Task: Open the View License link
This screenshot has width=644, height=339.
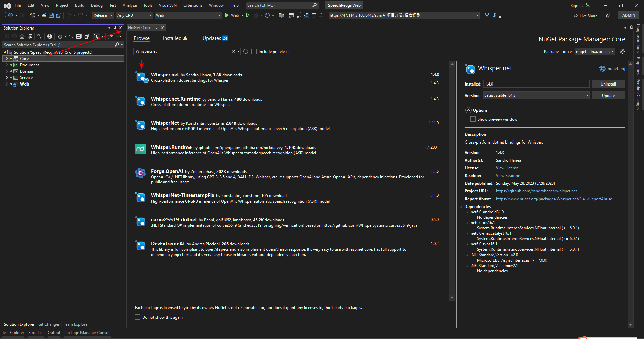Action: (x=507, y=168)
